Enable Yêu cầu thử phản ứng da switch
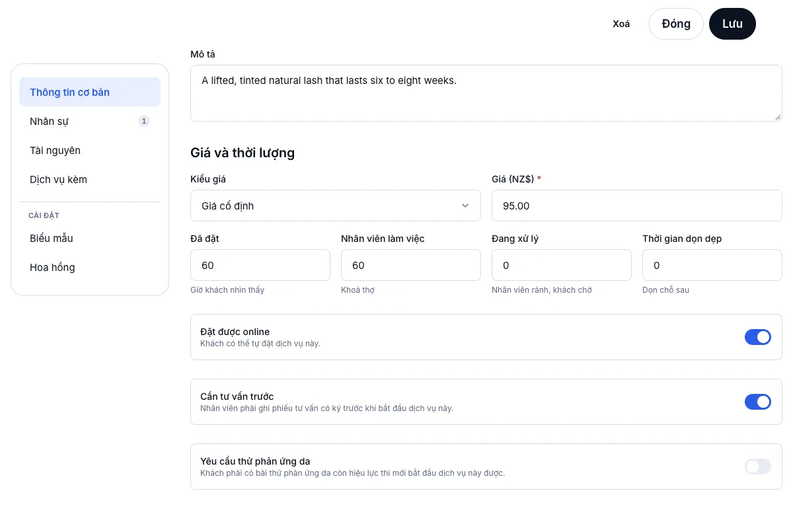This screenshot has width=793, height=532. point(757,467)
